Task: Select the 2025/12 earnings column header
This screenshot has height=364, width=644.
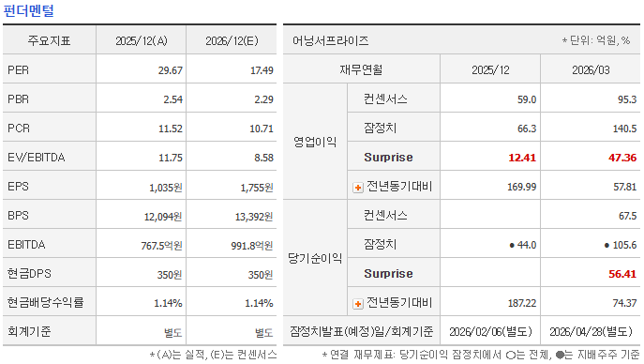Action: (x=490, y=70)
